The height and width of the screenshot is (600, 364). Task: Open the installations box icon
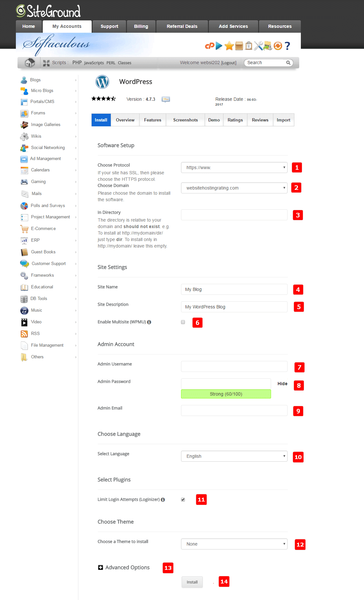tap(239, 46)
